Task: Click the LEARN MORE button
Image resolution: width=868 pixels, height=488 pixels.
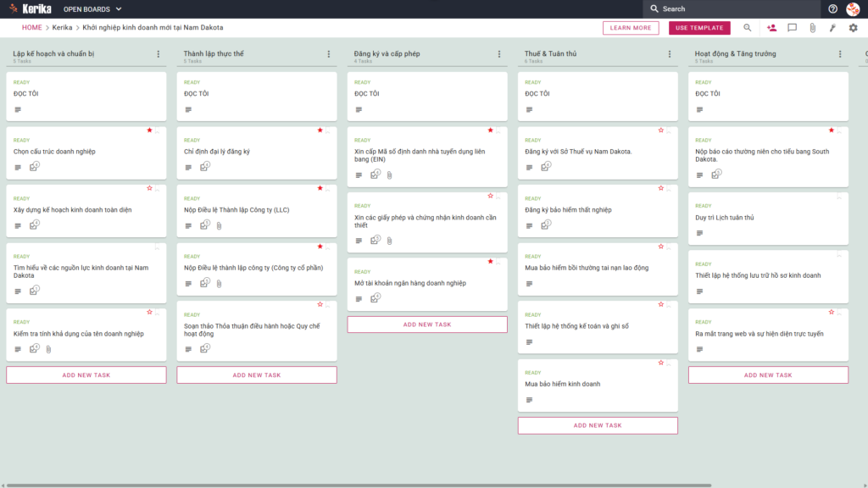Action: pos(631,28)
